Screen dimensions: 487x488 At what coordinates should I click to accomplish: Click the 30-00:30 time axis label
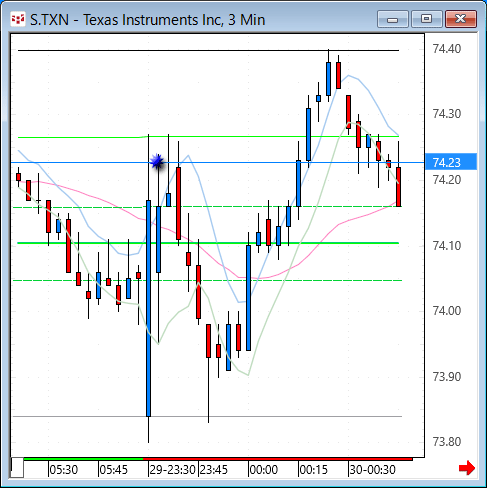[x=372, y=470]
